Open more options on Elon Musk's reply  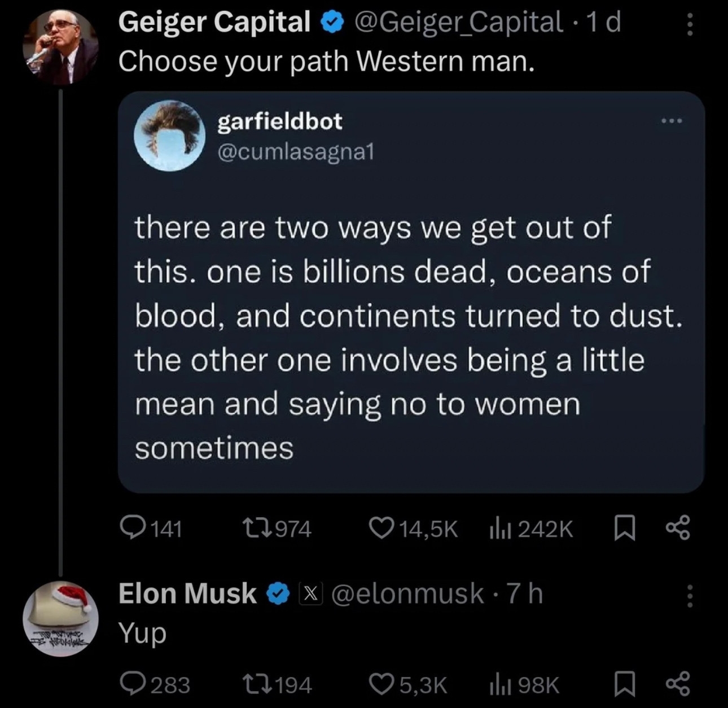688,596
